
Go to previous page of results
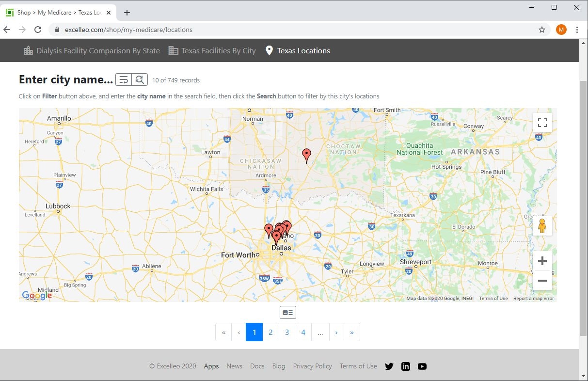tap(239, 332)
